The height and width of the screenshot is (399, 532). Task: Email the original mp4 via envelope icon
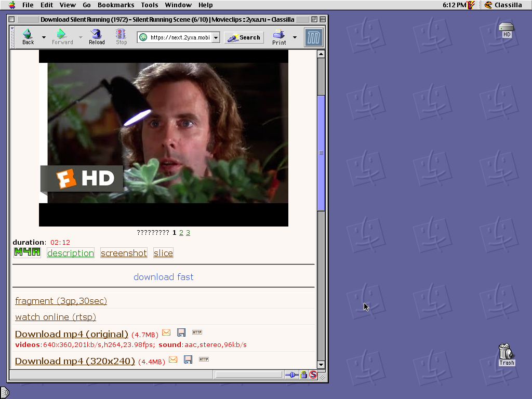[166, 332]
